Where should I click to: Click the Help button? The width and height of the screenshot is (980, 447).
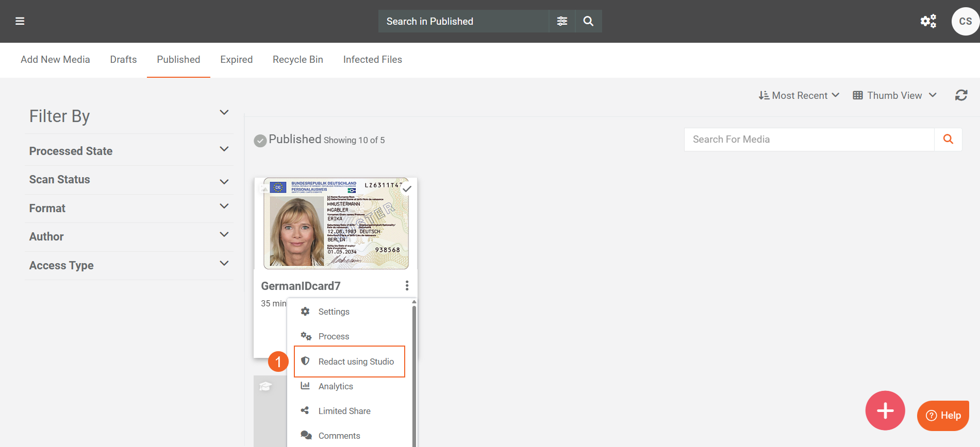943,415
